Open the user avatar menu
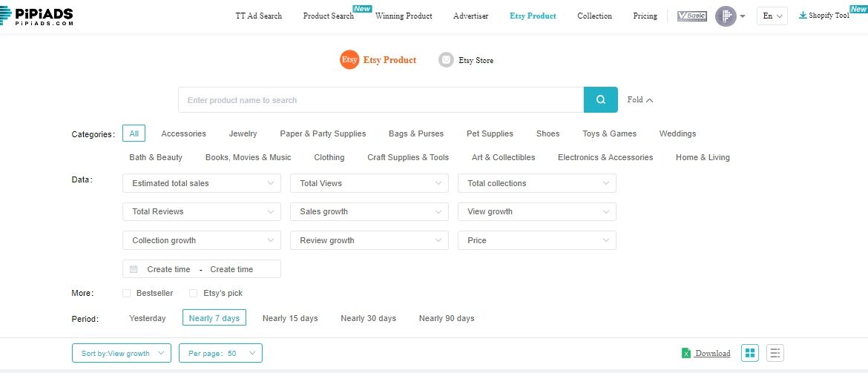This screenshot has width=868, height=373. click(726, 16)
